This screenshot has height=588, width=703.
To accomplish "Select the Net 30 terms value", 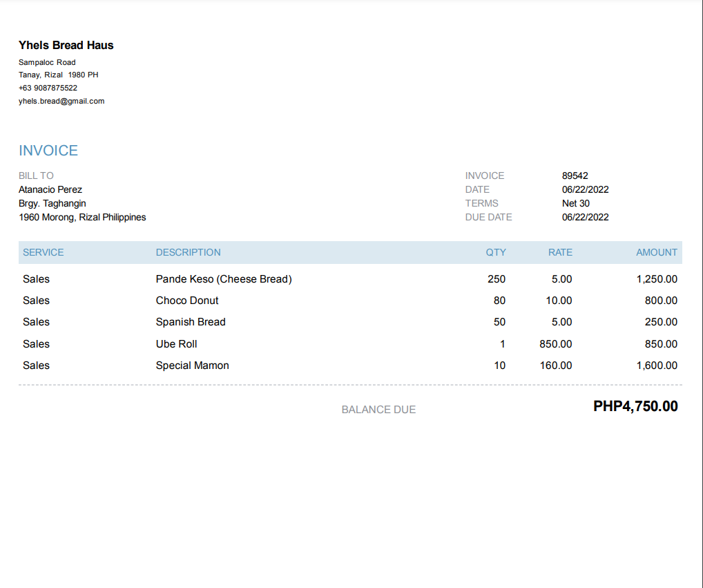I will click(x=576, y=204).
